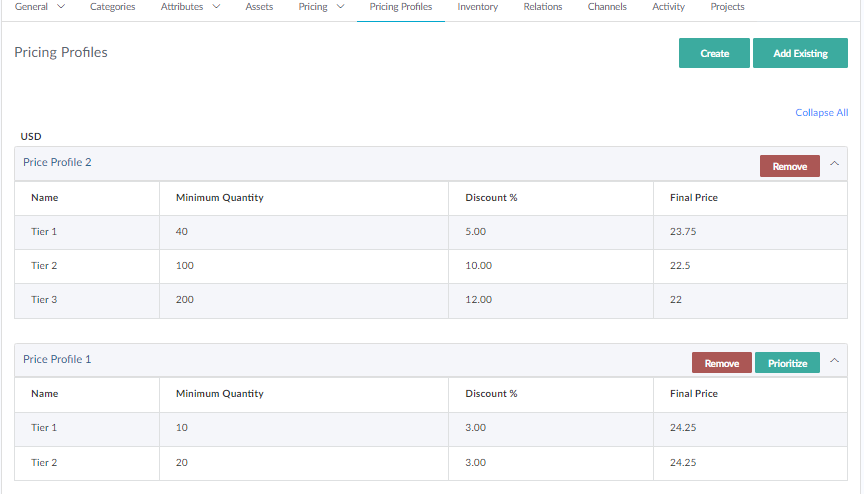The width and height of the screenshot is (864, 494).
Task: Open the Price Profile 1 title link
Action: [57, 359]
